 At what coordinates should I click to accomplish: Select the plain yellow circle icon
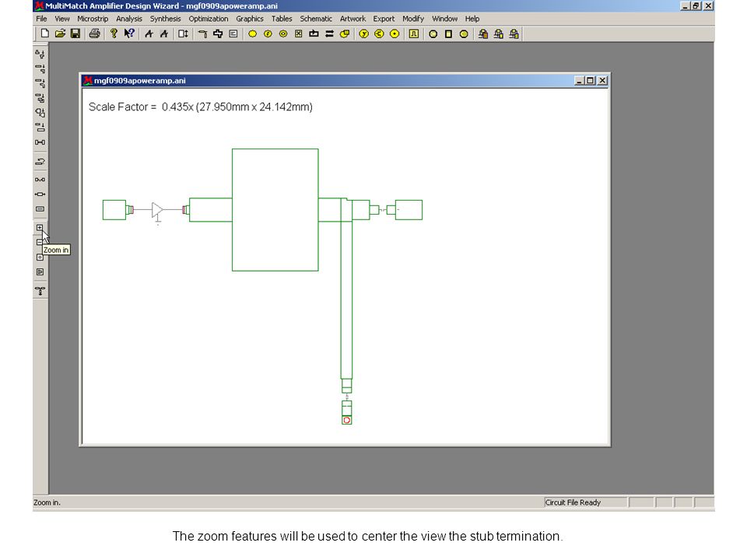pyautogui.click(x=252, y=33)
